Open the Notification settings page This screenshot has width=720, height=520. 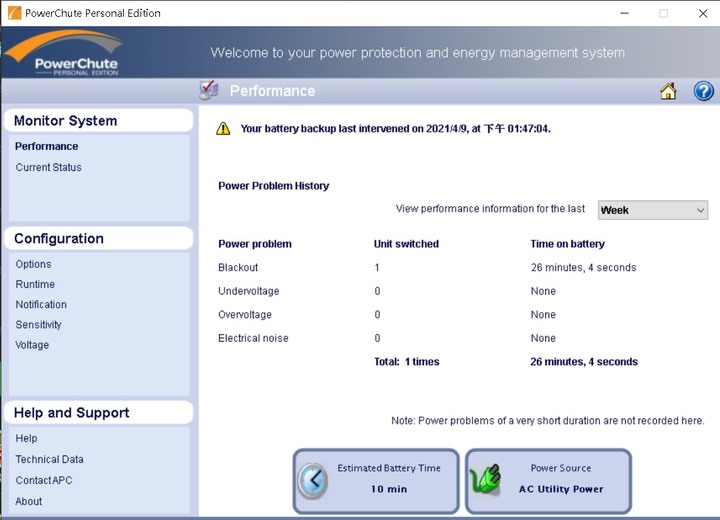pos(41,305)
